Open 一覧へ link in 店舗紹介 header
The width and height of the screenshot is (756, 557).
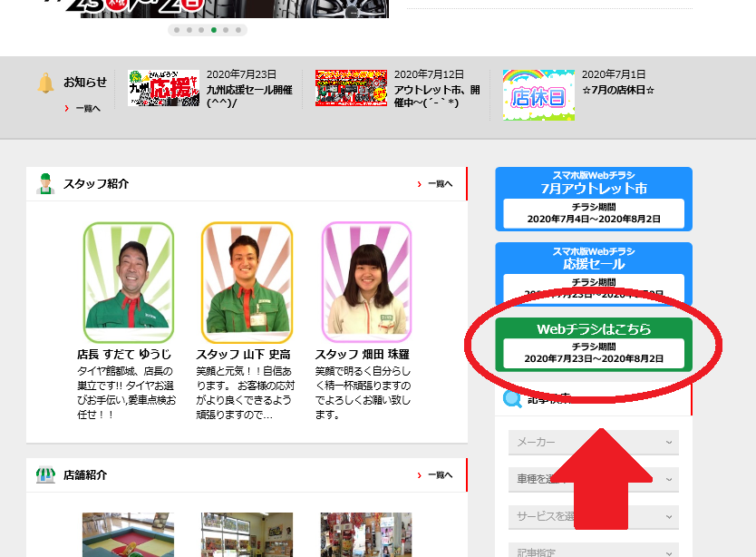tap(439, 475)
